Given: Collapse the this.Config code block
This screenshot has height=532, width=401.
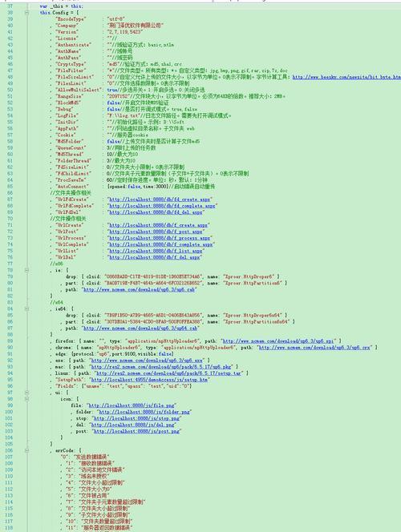Looking at the screenshot, I should point(26,13).
